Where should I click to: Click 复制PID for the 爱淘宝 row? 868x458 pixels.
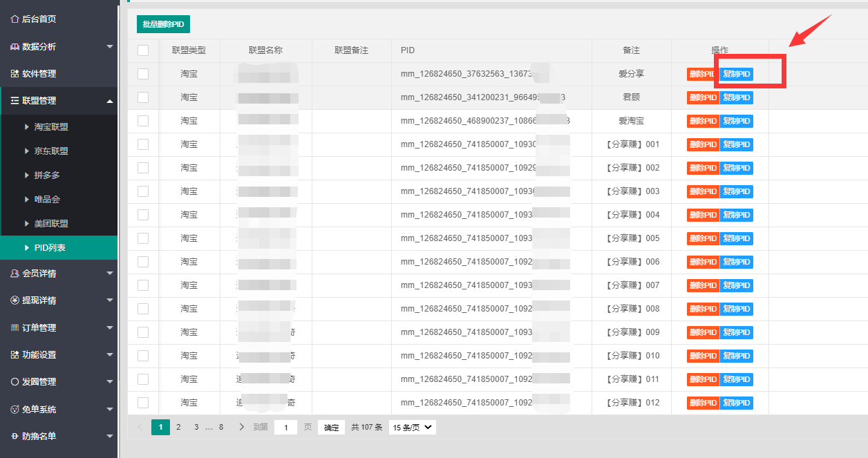(737, 121)
